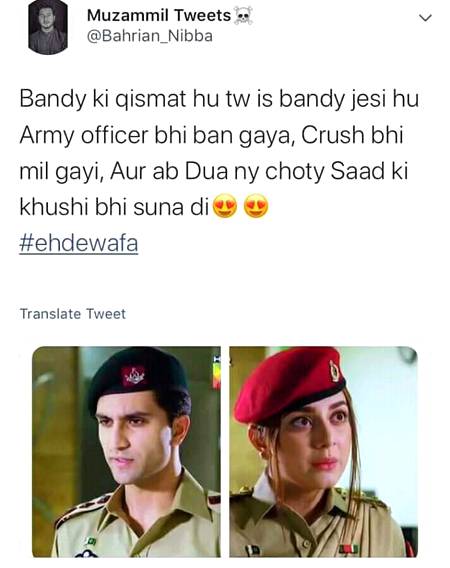Click the words Army officer in the tweet

(84, 135)
